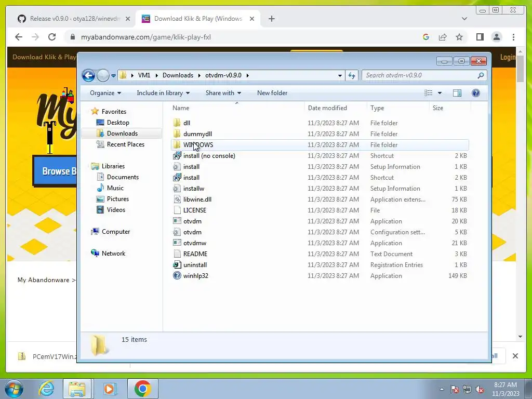Dismiss the Chrome downloads bar
This screenshot has height=399, width=532.
[x=515, y=356]
